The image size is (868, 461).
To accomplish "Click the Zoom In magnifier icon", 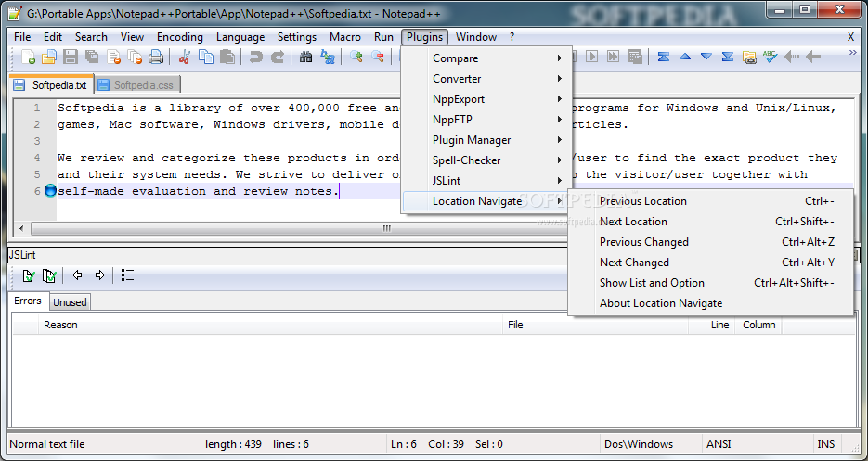I will pyautogui.click(x=356, y=57).
